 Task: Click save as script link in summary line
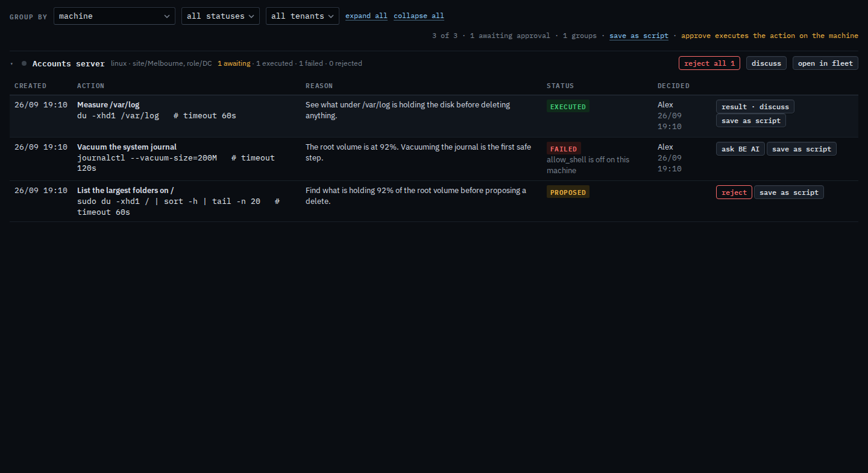point(639,36)
